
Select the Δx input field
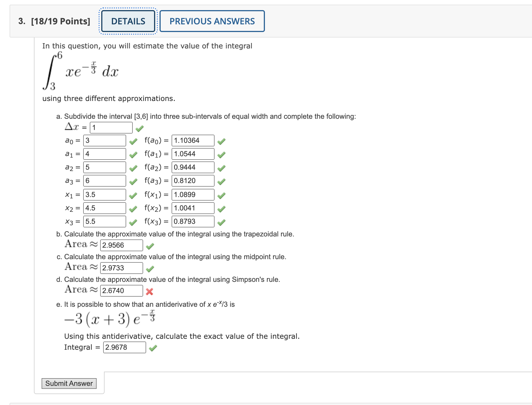pyautogui.click(x=111, y=127)
